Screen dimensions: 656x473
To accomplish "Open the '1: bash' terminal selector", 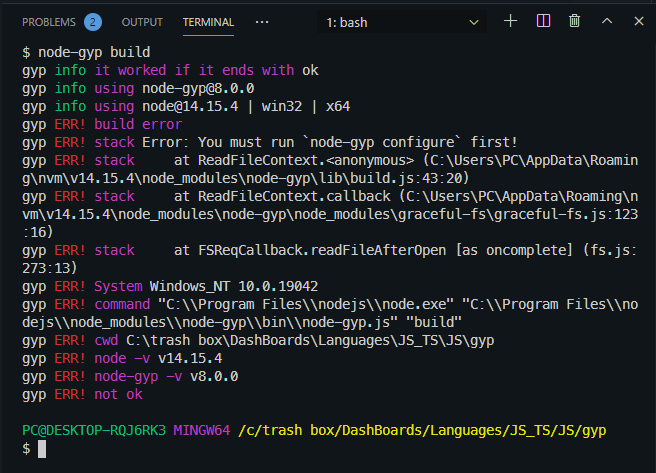I will click(402, 22).
